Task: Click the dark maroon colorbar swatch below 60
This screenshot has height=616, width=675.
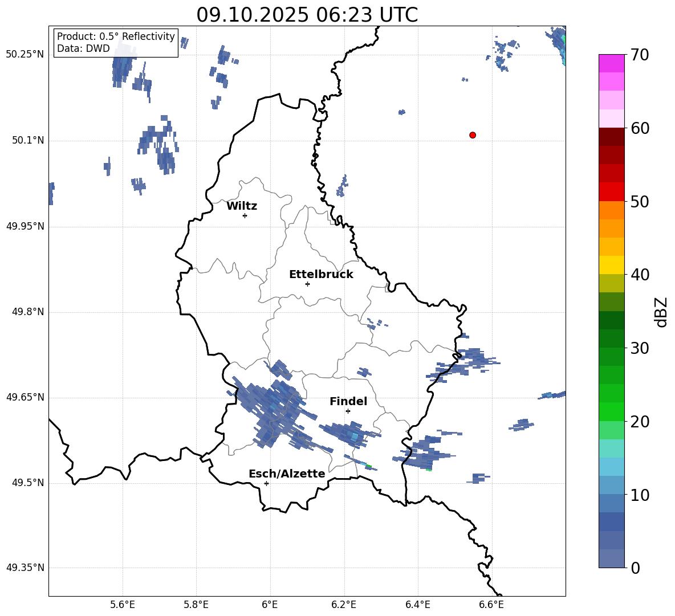Action: (x=612, y=137)
